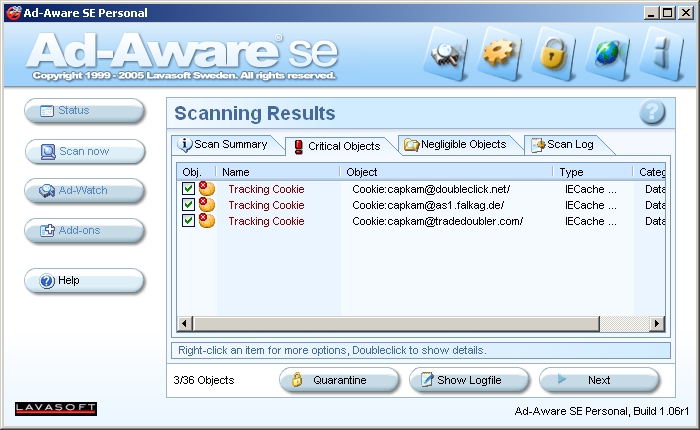The width and height of the screenshot is (700, 430).
Task: Click the horizontal scrollbar left arrow
Action: click(184, 323)
